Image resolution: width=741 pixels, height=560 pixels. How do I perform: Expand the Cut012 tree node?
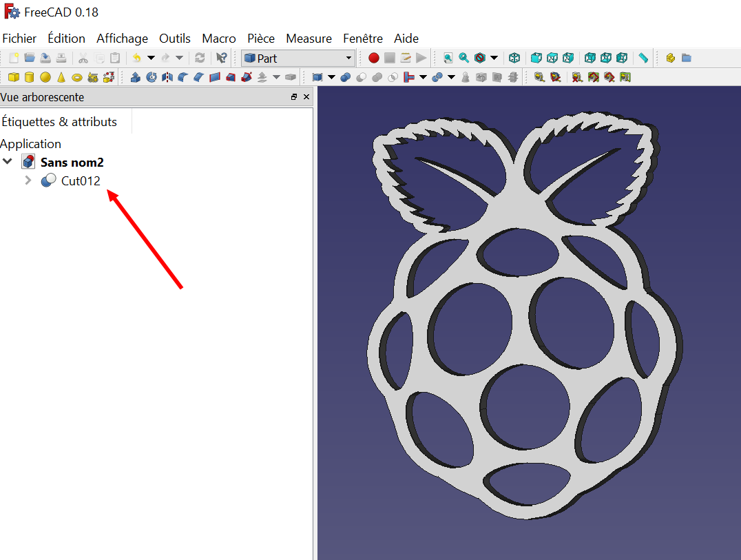(x=28, y=180)
